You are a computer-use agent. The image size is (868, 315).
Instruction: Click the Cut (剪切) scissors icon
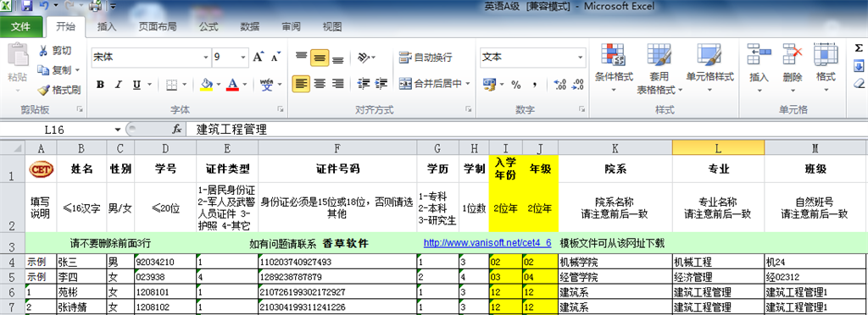tap(43, 51)
